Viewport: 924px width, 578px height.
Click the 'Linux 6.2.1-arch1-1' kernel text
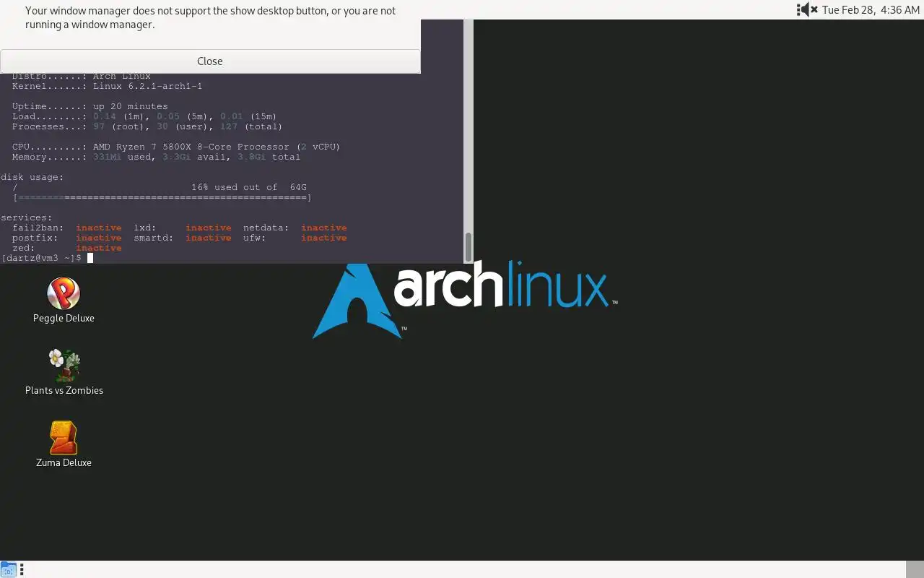[147, 86]
